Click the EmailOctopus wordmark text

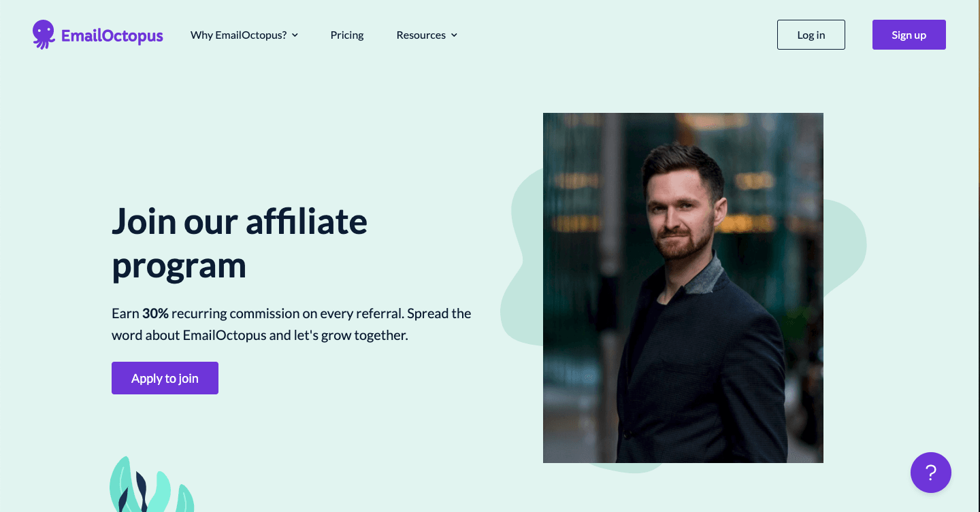pyautogui.click(x=112, y=36)
